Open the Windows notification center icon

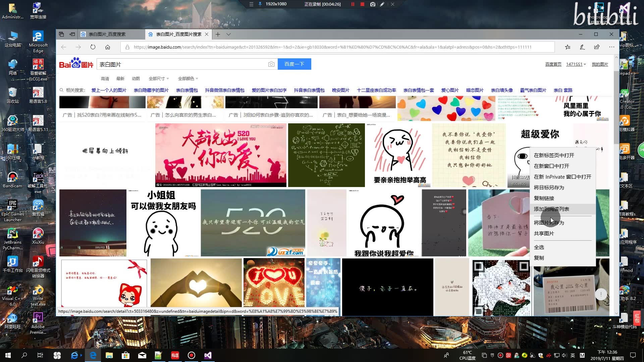[x=633, y=355]
